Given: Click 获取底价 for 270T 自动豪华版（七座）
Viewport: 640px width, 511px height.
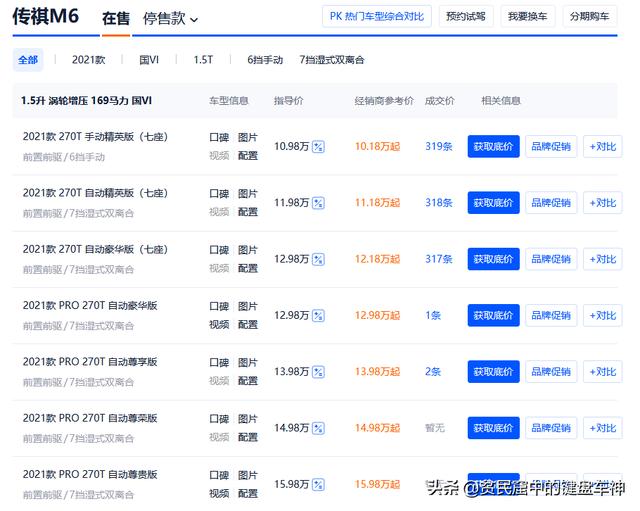Looking at the screenshot, I should (493, 259).
